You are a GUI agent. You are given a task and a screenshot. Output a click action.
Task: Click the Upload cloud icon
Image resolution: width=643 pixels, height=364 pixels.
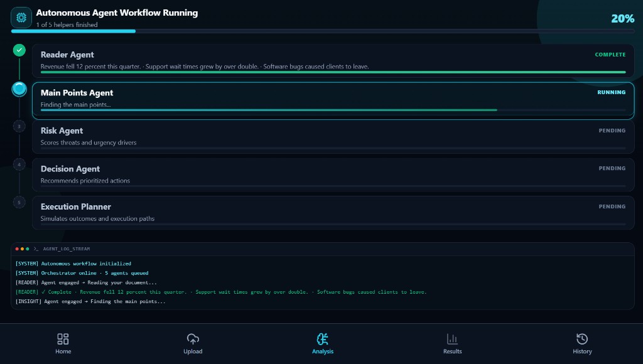tap(193, 339)
